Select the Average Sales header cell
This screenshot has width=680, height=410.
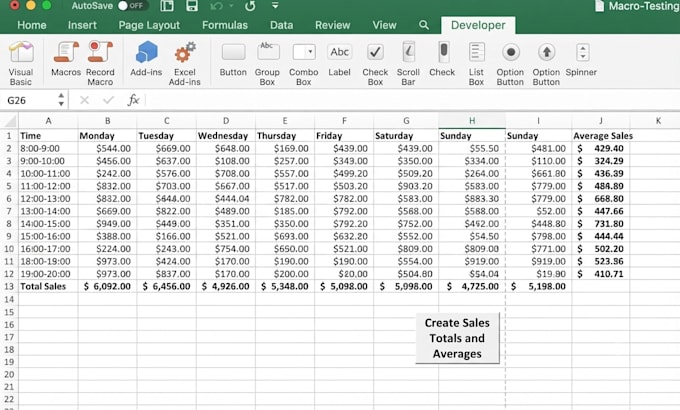tap(601, 136)
